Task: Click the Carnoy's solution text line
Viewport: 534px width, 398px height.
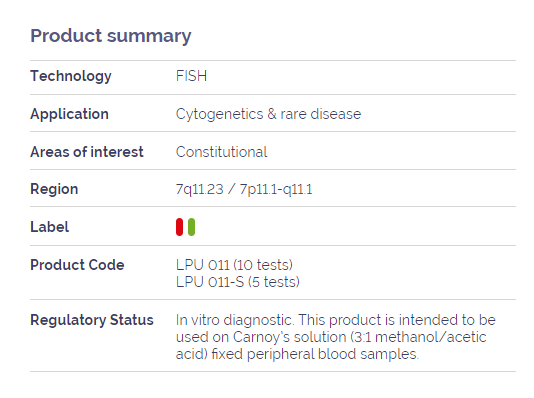Action: click(x=331, y=337)
